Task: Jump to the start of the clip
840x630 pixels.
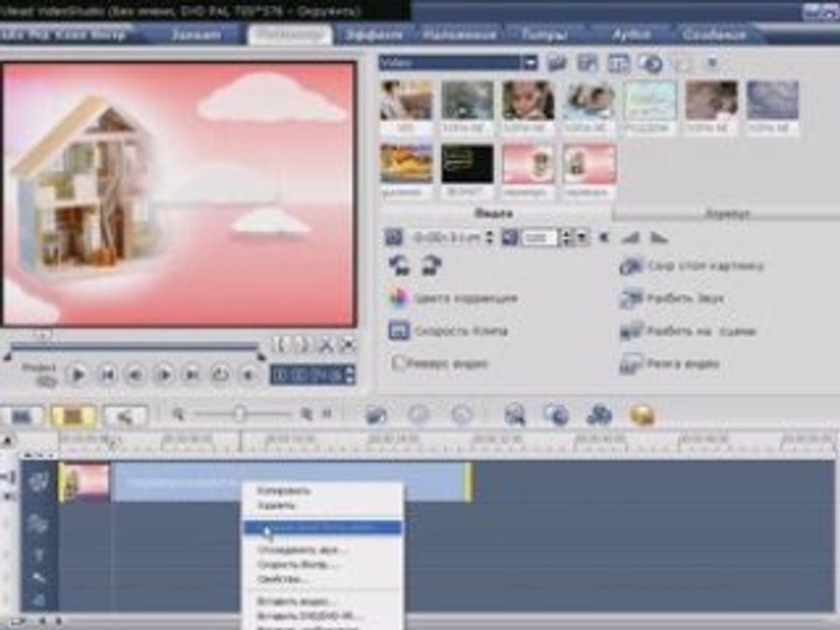Action: click(108, 375)
